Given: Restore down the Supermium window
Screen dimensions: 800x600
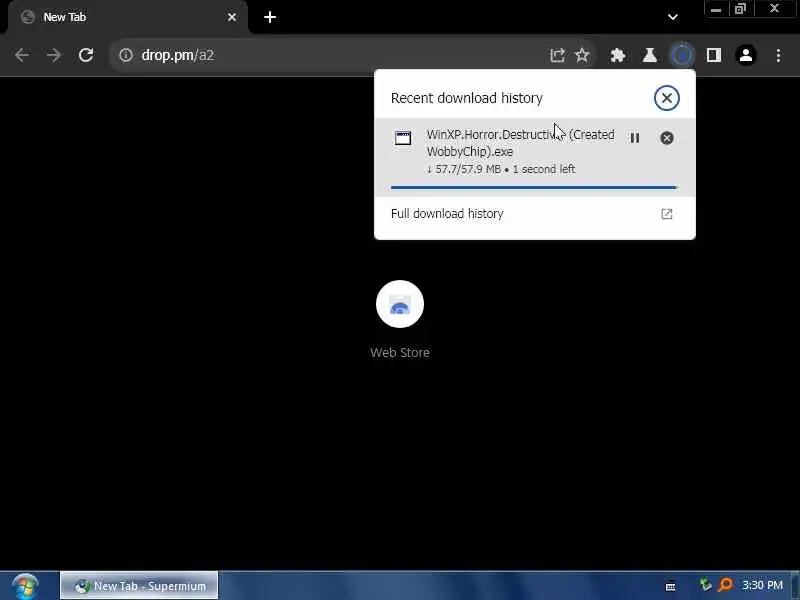Looking at the screenshot, I should [740, 9].
